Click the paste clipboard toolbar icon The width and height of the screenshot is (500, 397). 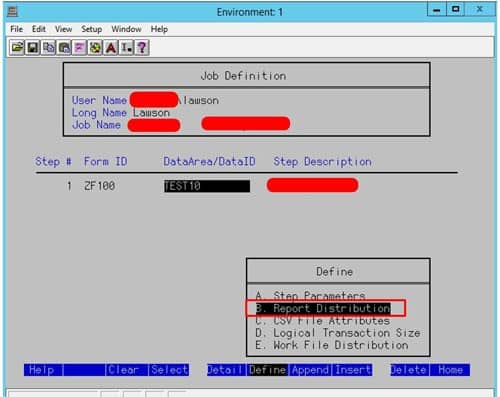[x=64, y=48]
